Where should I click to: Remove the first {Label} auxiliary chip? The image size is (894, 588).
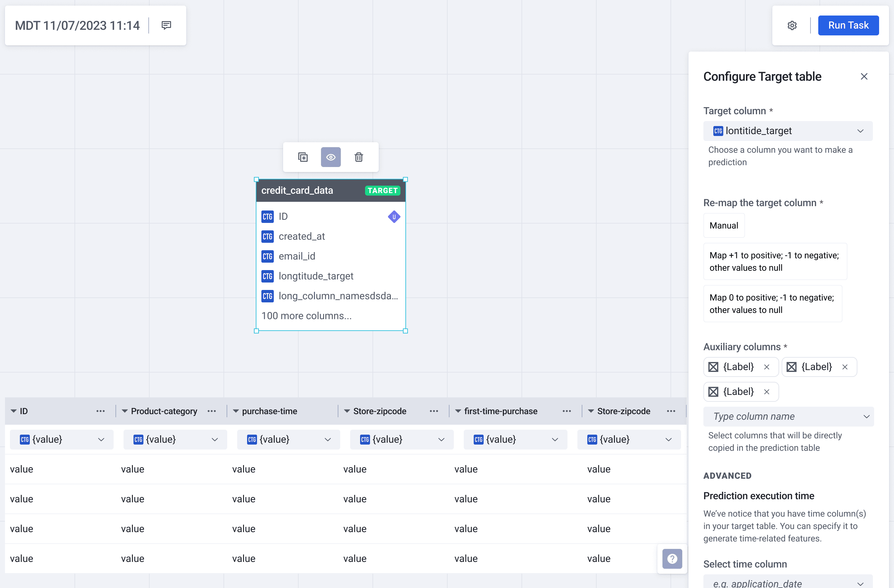click(767, 367)
